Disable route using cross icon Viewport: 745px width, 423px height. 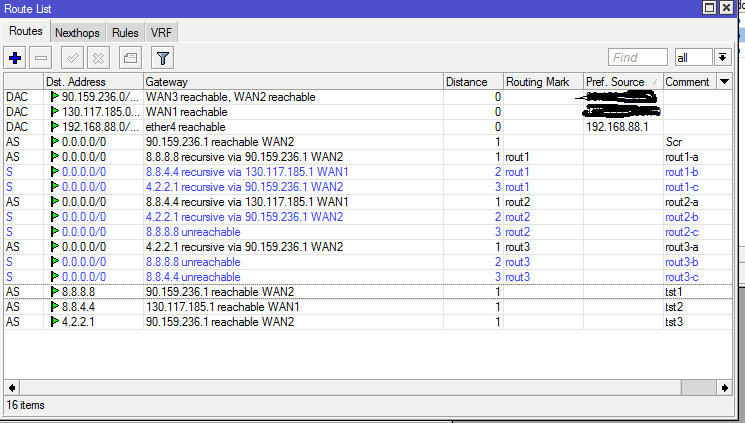tap(98, 58)
